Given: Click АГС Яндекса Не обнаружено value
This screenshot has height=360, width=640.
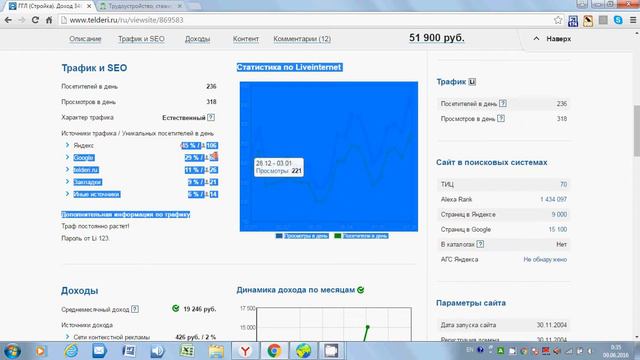Looking at the screenshot, I should (545, 260).
